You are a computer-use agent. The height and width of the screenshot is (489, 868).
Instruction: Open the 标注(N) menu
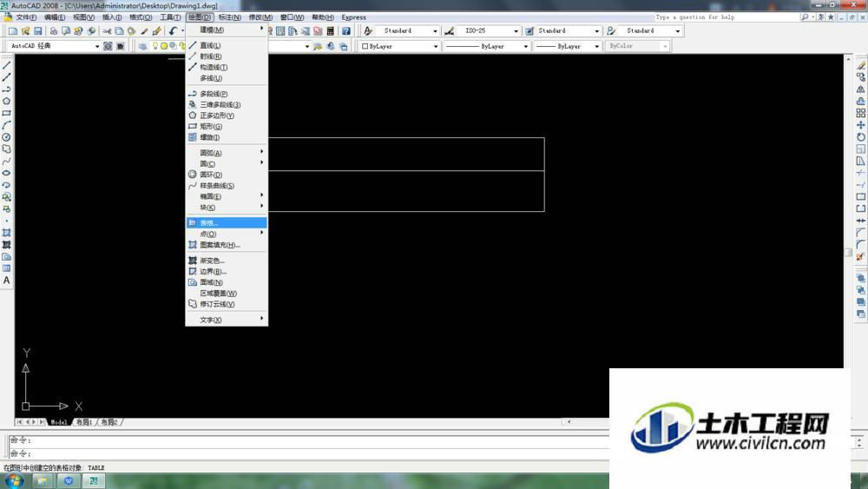[230, 17]
